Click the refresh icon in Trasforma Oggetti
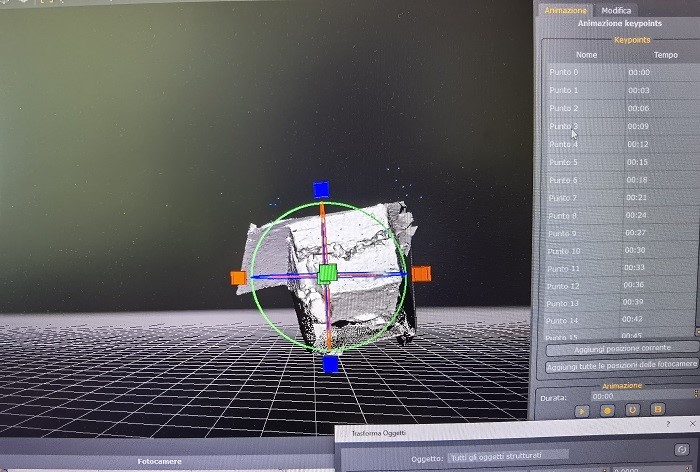 [x=681, y=451]
